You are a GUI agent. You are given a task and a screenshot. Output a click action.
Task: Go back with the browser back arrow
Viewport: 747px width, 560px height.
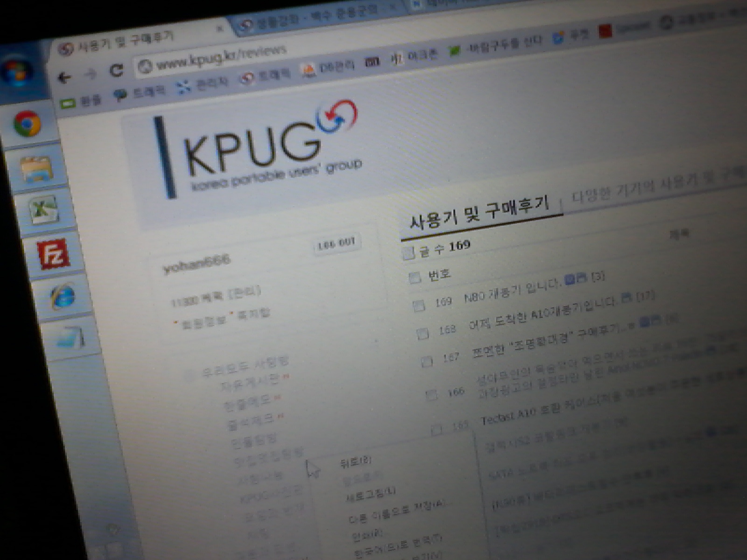[65, 77]
